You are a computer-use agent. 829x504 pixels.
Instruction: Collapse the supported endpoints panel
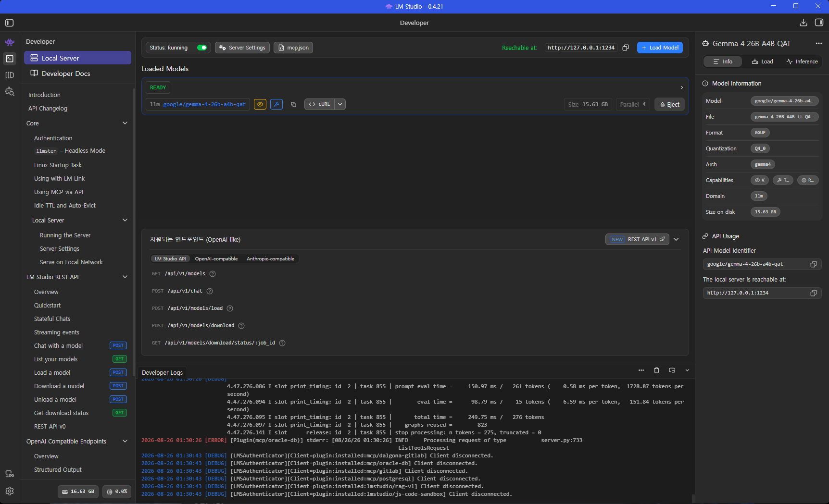(676, 239)
